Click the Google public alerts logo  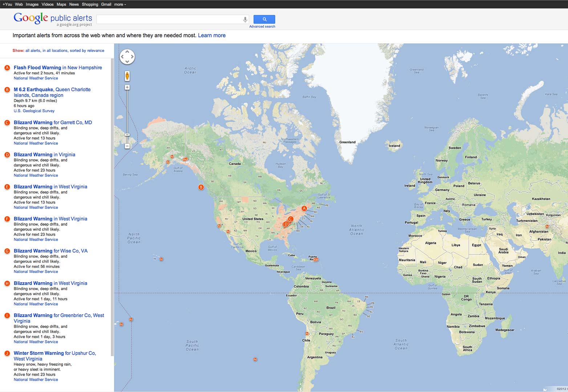pyautogui.click(x=53, y=19)
